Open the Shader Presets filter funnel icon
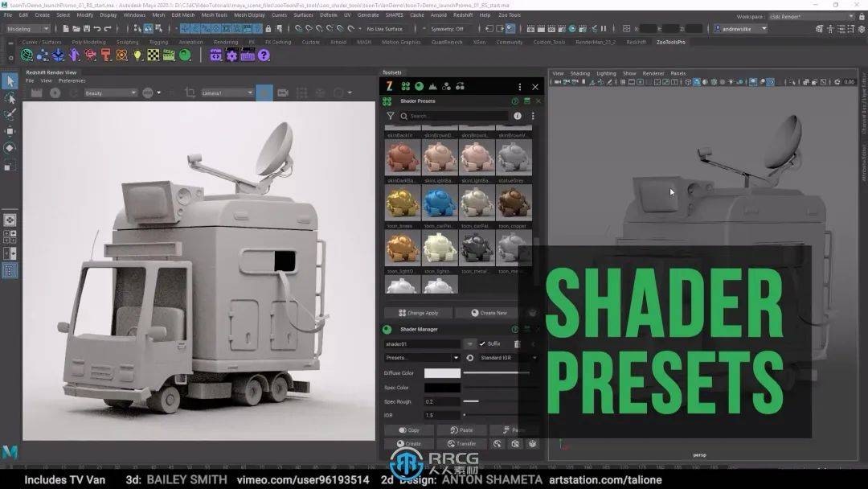This screenshot has height=489, width=868. pos(391,115)
